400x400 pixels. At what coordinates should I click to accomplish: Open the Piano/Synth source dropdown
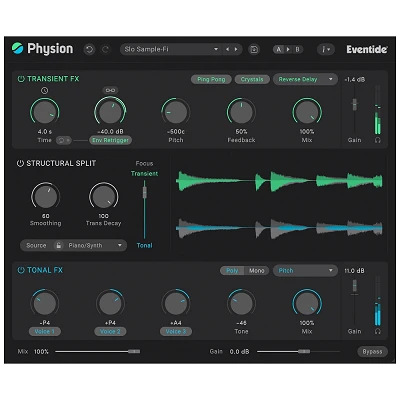click(x=95, y=245)
